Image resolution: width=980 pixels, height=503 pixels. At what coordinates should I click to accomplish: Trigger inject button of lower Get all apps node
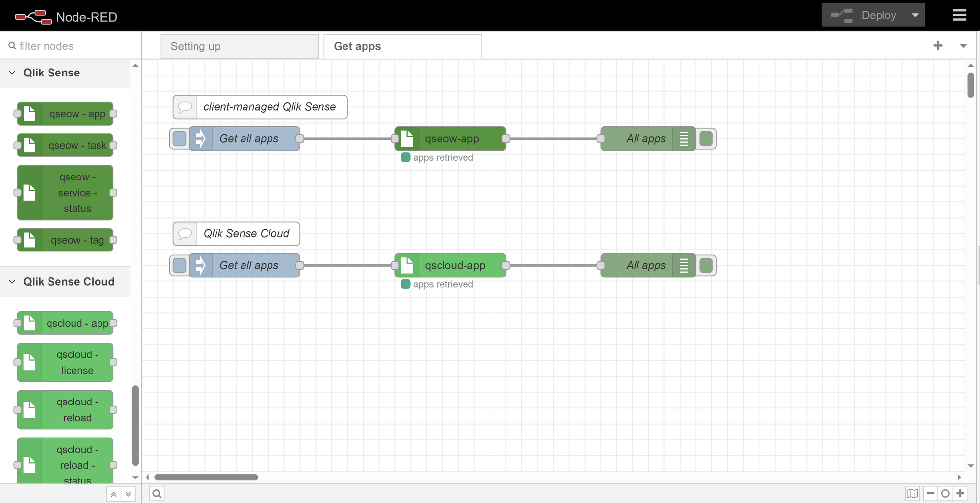[x=180, y=265]
